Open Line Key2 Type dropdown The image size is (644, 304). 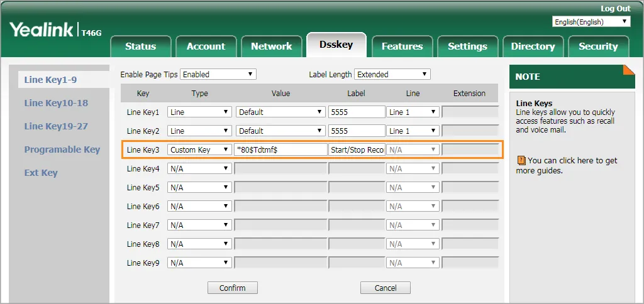[x=199, y=131]
